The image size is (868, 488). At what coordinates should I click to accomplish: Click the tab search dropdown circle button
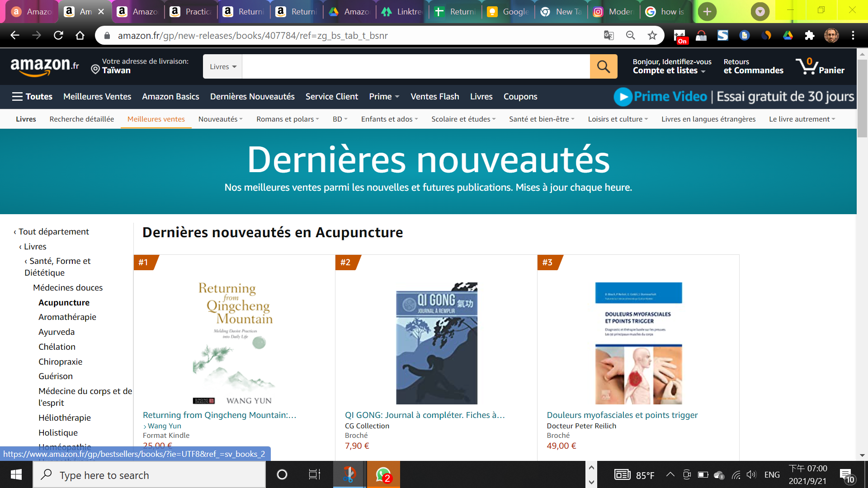click(760, 11)
